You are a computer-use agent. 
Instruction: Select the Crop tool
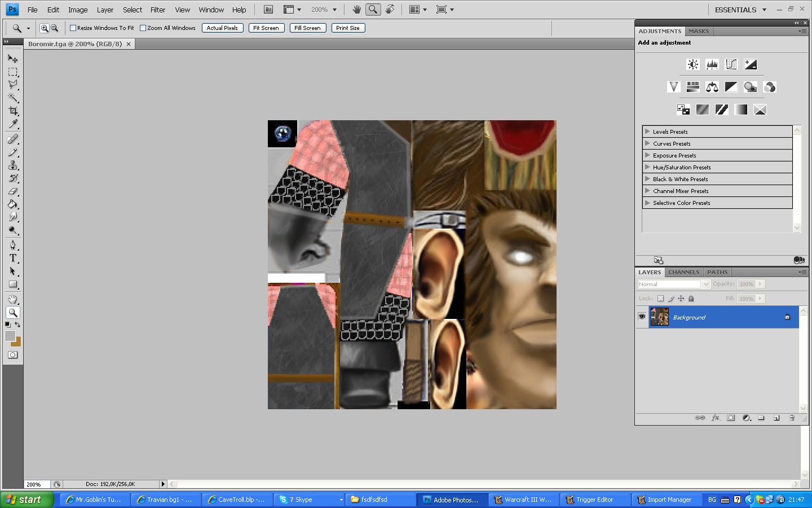tap(13, 111)
